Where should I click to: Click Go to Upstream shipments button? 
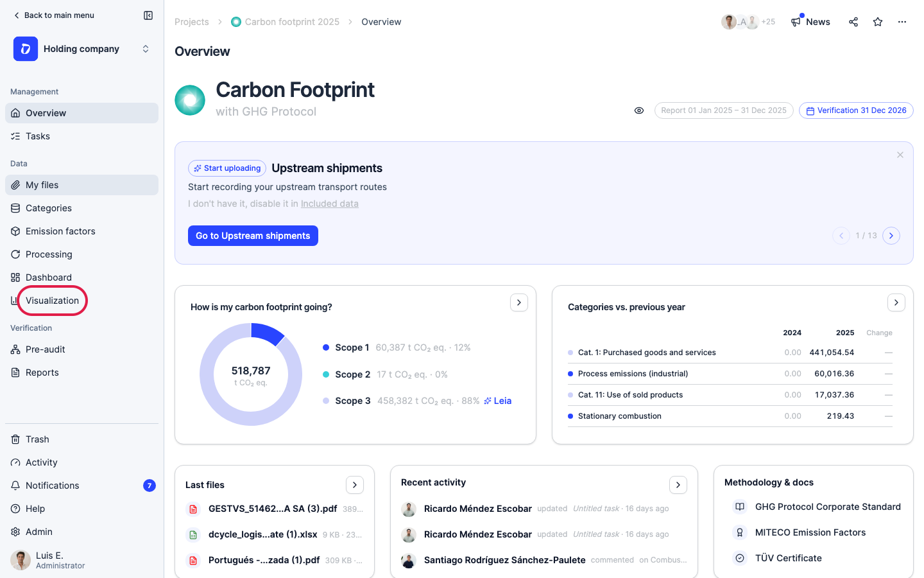click(x=253, y=236)
